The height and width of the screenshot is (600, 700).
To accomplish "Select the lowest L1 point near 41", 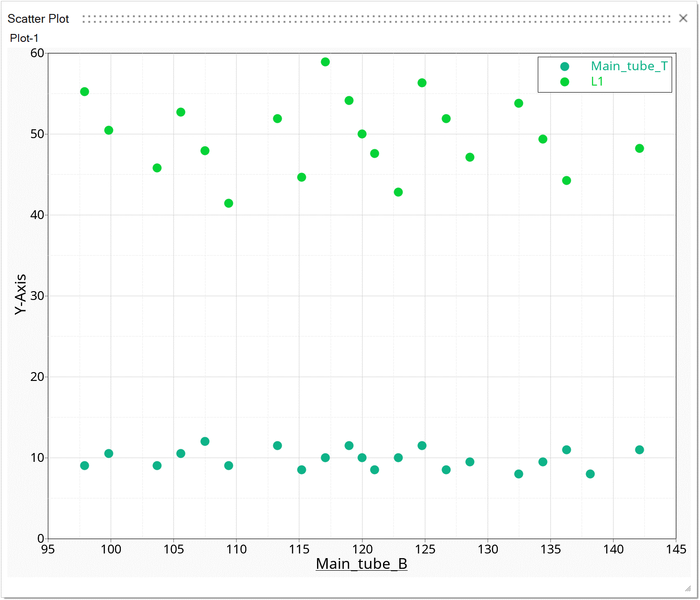I will click(x=229, y=203).
